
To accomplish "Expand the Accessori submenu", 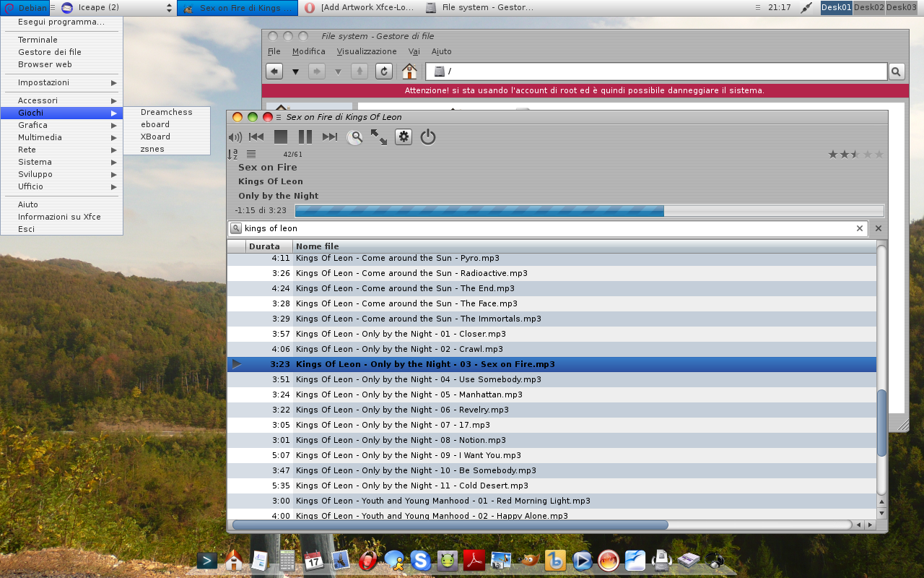I will tap(61, 100).
